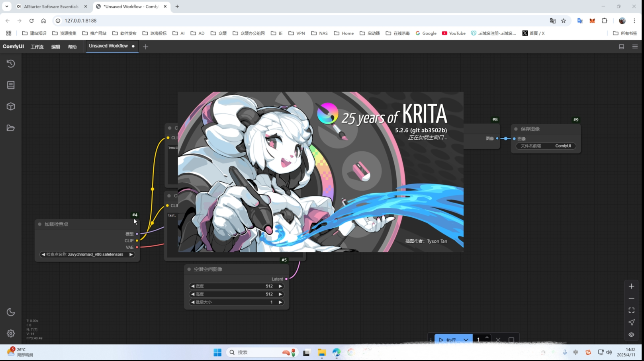Collapse the 保存图像 node via its dot

click(516, 129)
